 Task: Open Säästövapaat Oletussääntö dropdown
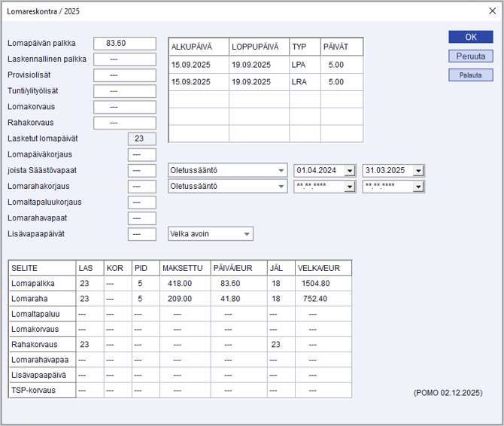[281, 170]
